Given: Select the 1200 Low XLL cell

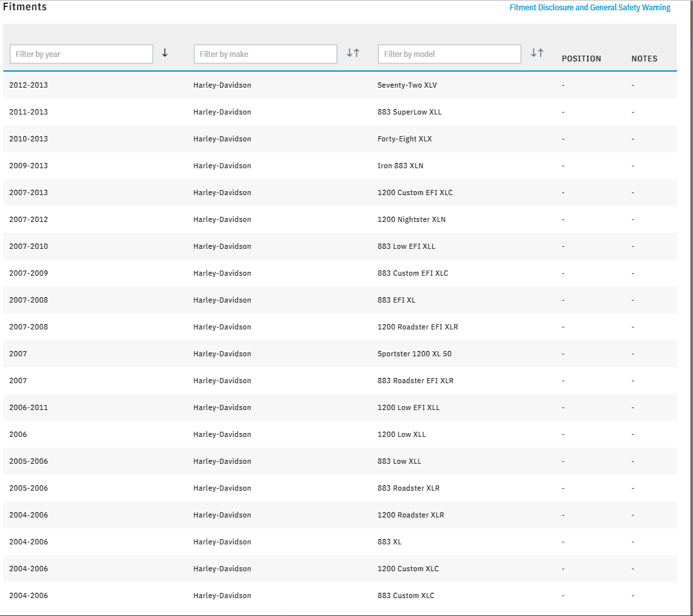Looking at the screenshot, I should (401, 434).
